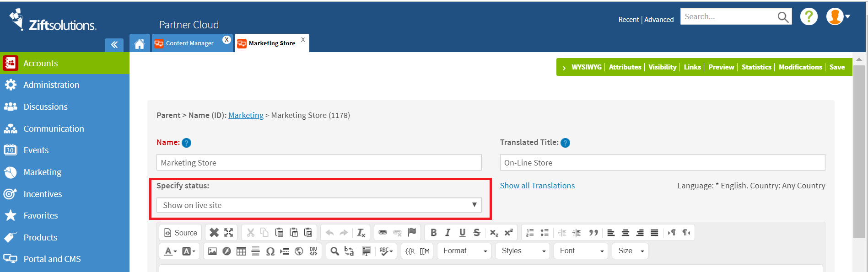This screenshot has height=272, width=868.
Task: Click the anchor flag icon
Action: tap(412, 233)
